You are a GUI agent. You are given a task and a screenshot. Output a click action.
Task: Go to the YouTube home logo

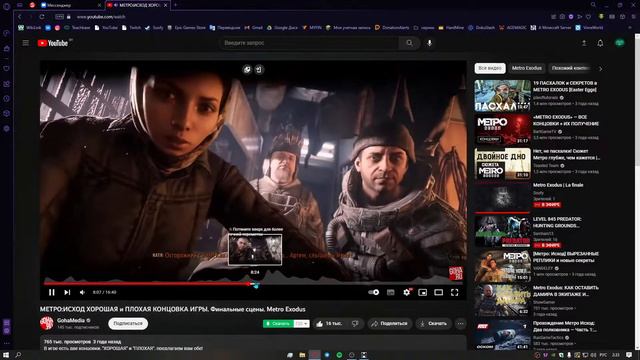[53, 43]
